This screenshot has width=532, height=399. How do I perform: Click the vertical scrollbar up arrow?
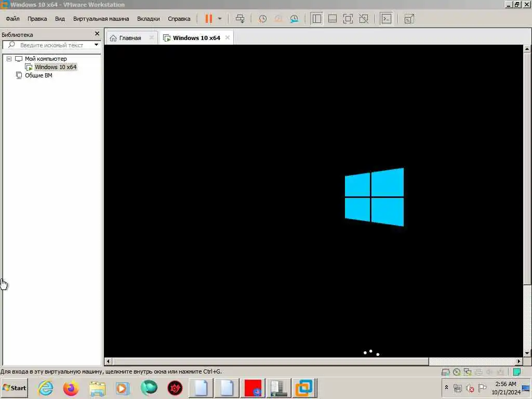(527, 49)
